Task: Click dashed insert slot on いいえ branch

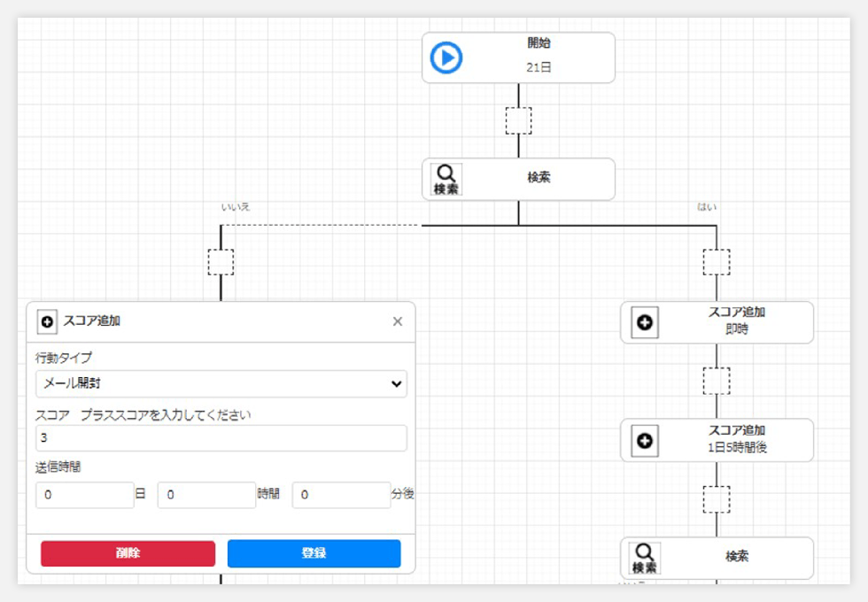Action: 221,262
